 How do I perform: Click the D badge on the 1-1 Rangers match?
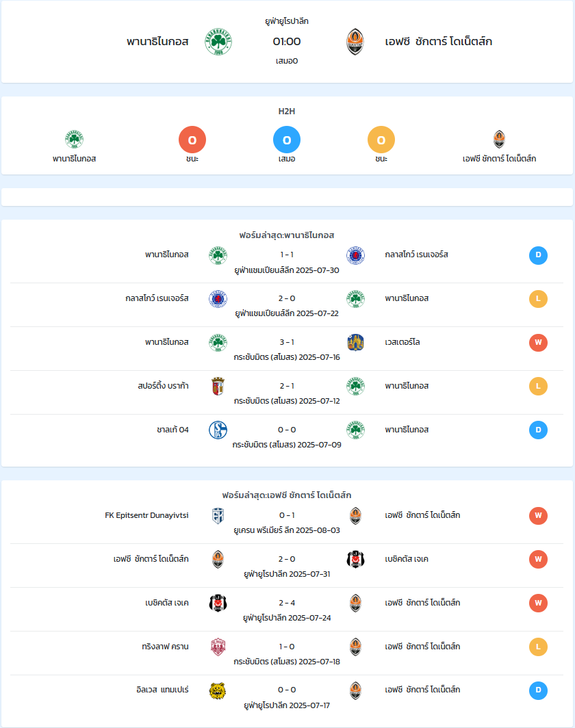pos(538,255)
